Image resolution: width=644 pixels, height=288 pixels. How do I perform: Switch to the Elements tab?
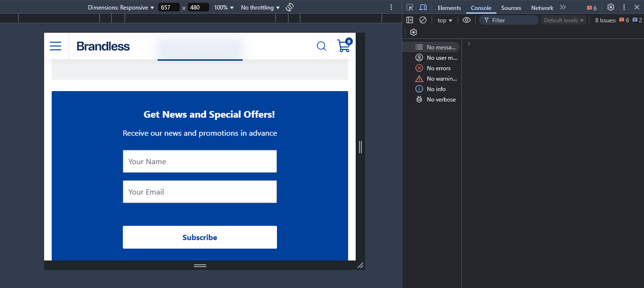pyautogui.click(x=449, y=8)
